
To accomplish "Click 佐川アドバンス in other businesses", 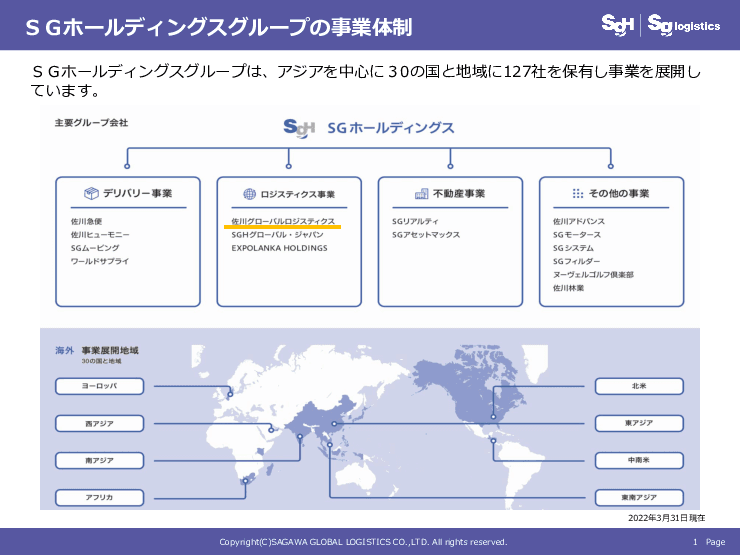I will point(579,221).
